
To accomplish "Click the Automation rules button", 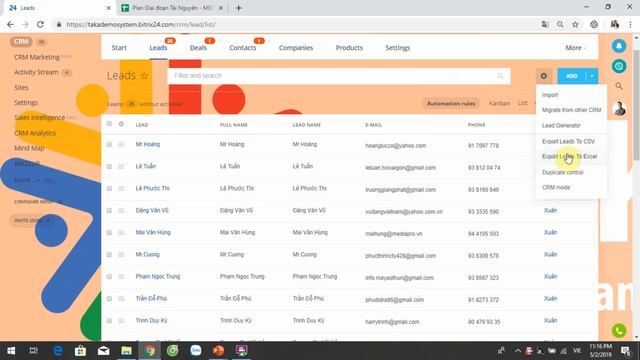I will pos(451,103).
